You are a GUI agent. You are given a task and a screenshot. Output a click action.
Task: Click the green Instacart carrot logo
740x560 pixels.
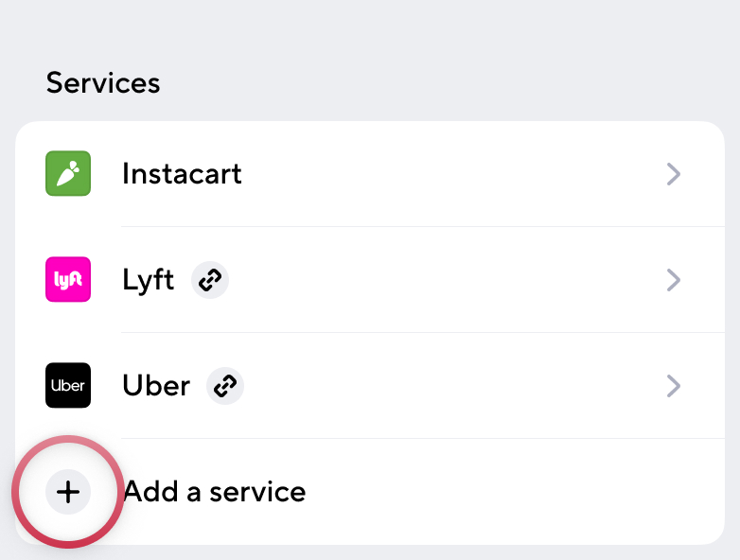[x=68, y=174]
